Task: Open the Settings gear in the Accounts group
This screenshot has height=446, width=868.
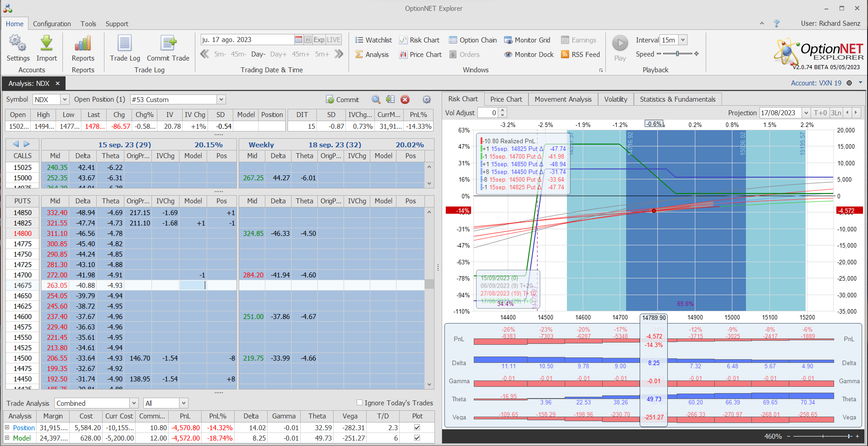Action: tap(18, 43)
